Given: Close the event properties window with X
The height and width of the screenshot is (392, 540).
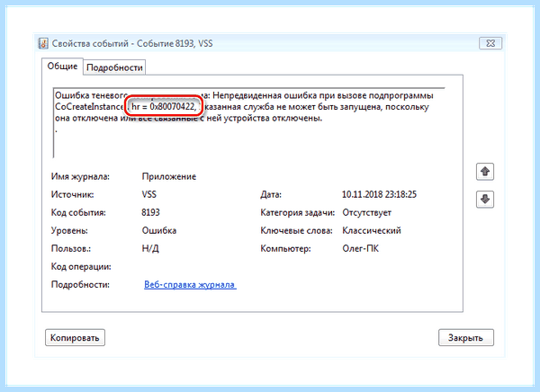Looking at the screenshot, I should click(x=490, y=43).
